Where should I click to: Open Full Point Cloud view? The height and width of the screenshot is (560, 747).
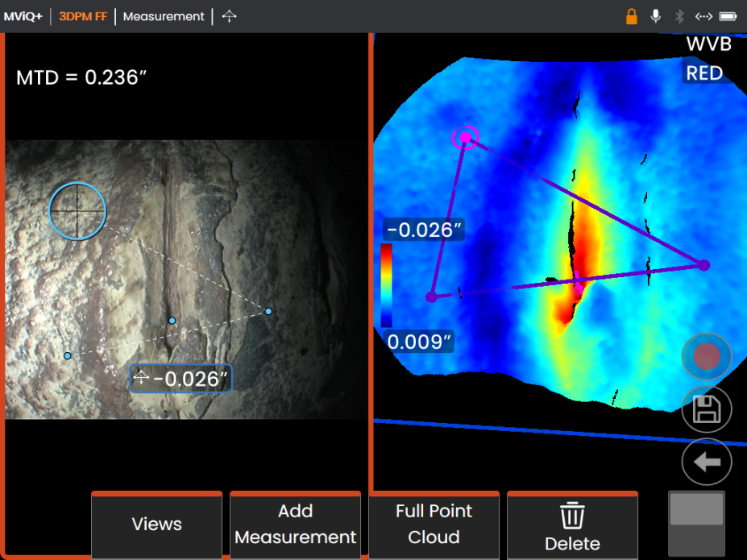pyautogui.click(x=434, y=525)
